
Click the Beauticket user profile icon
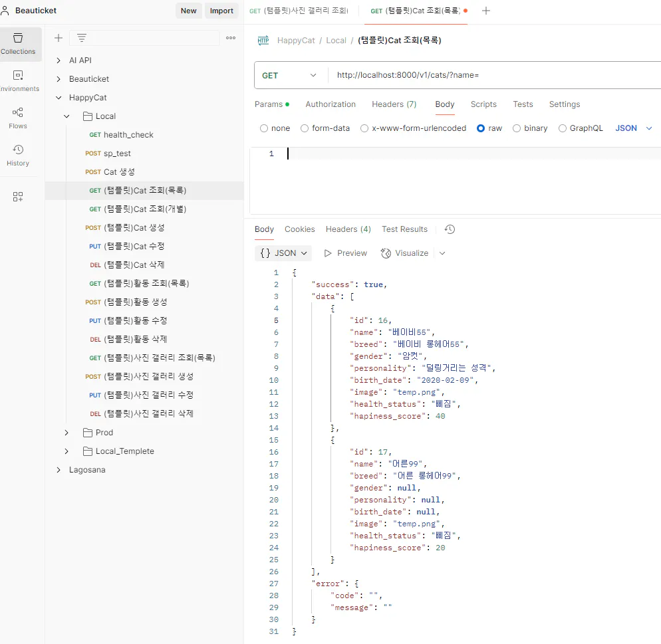pos(5,11)
